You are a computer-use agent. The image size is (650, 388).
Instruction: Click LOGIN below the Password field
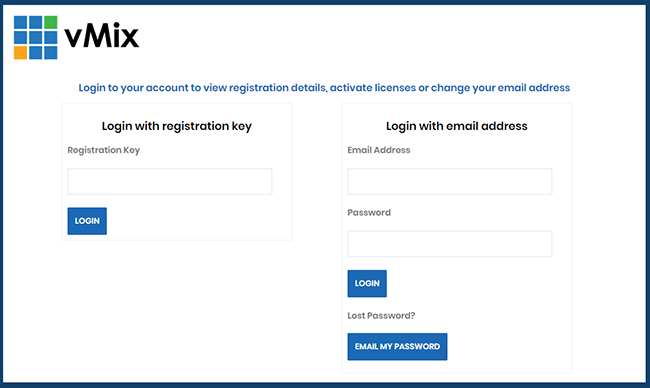(367, 284)
